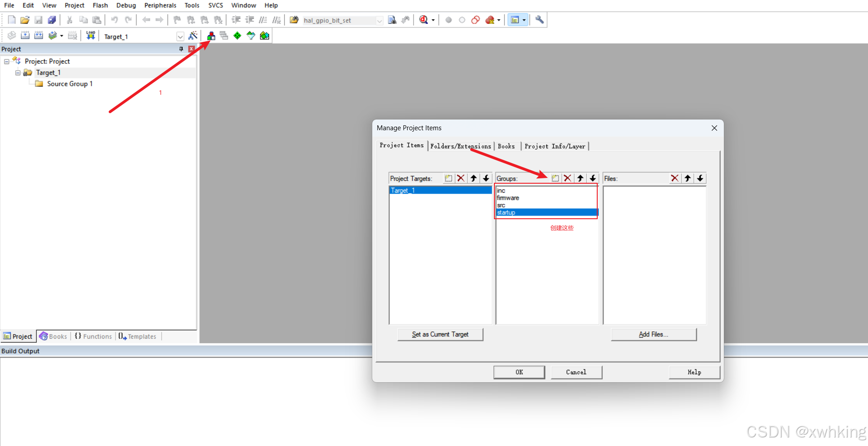Open a file with the folder icon
The width and height of the screenshot is (868, 446).
point(25,20)
